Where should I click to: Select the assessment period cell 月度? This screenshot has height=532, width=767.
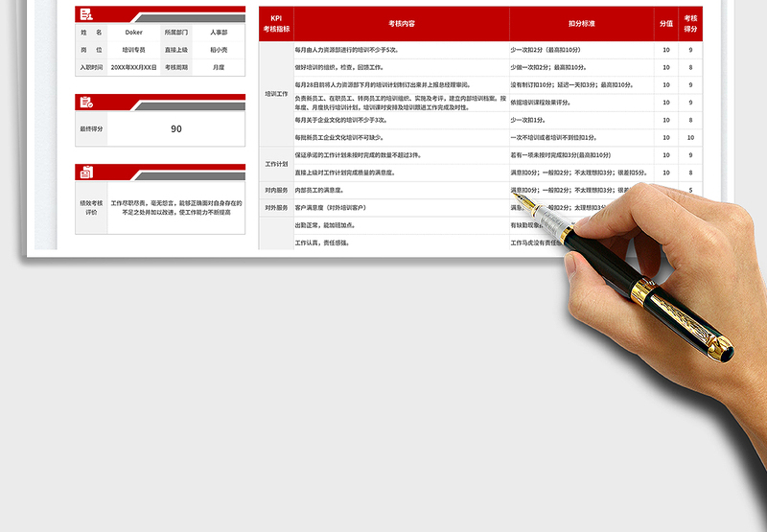[219, 68]
